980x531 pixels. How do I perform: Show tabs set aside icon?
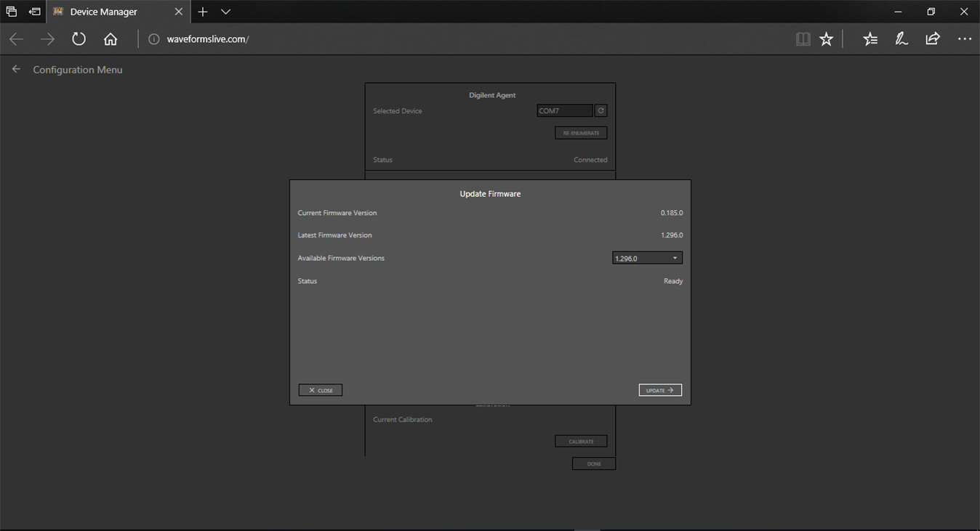pos(11,12)
